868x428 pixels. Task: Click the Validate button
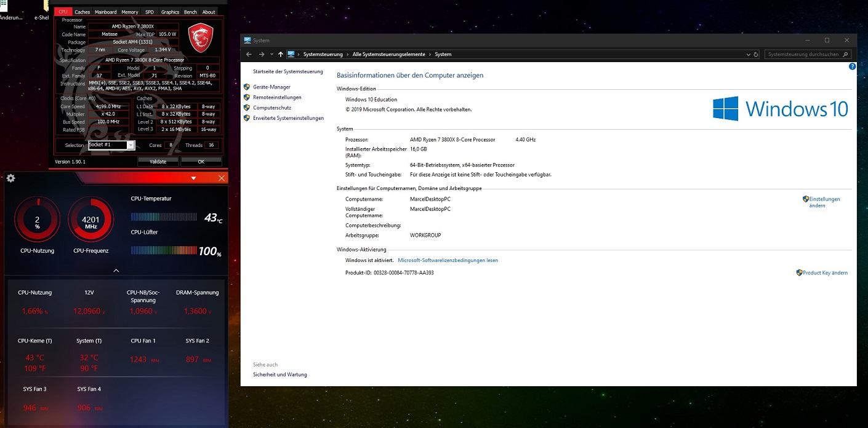pyautogui.click(x=158, y=162)
